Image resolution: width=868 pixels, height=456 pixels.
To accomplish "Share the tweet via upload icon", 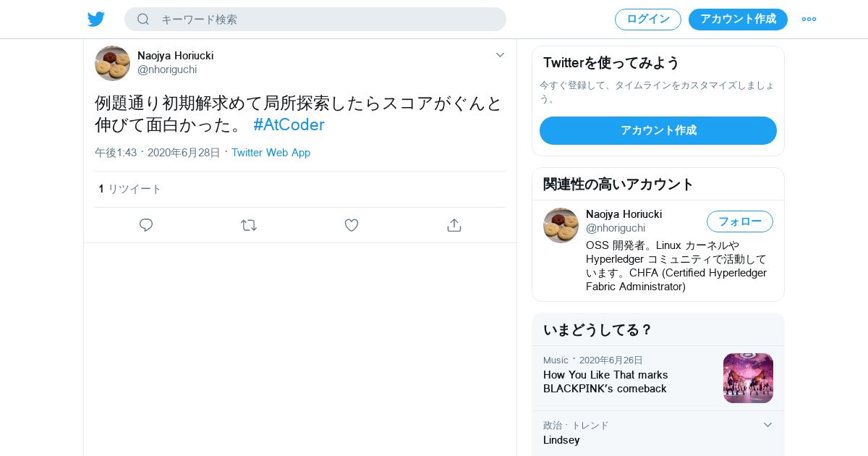I will pos(454,225).
